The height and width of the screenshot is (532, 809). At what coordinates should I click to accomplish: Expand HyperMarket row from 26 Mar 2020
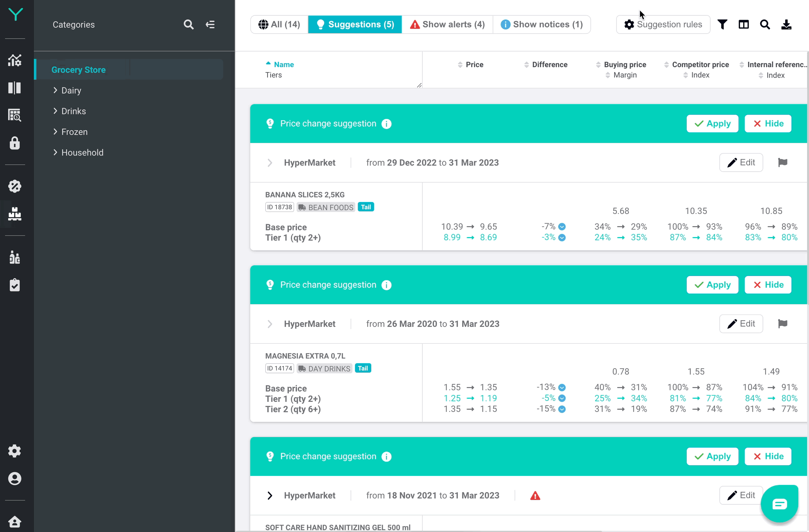pos(270,324)
